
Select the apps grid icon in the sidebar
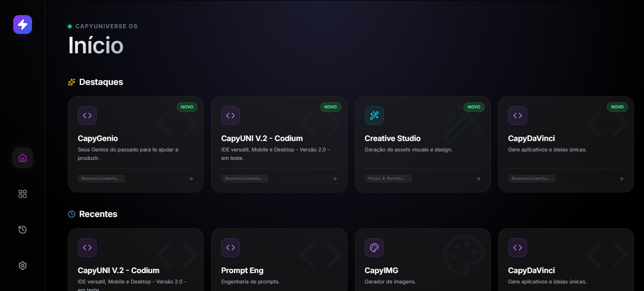22,193
